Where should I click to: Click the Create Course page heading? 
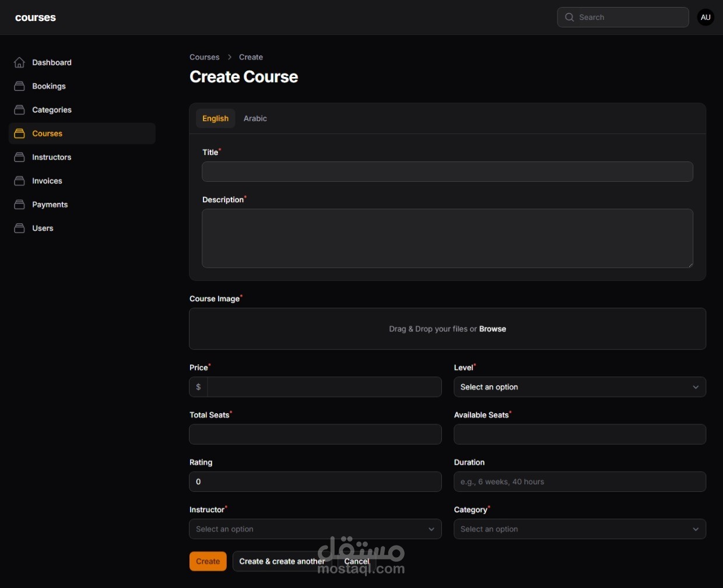click(244, 77)
